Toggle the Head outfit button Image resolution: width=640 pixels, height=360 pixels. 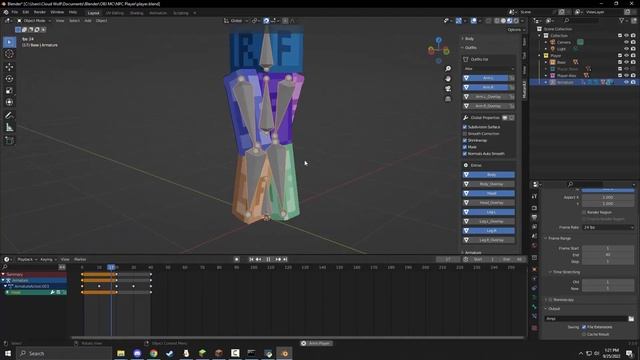(489, 193)
